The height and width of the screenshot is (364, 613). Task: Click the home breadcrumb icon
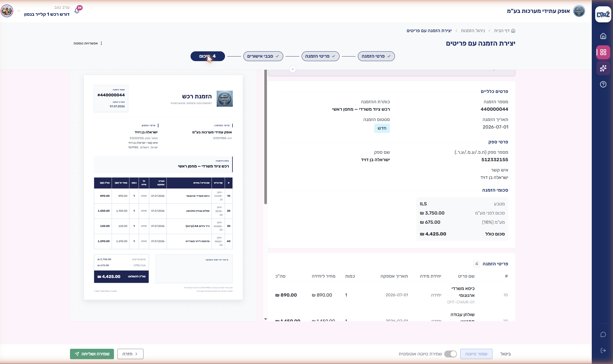click(513, 31)
